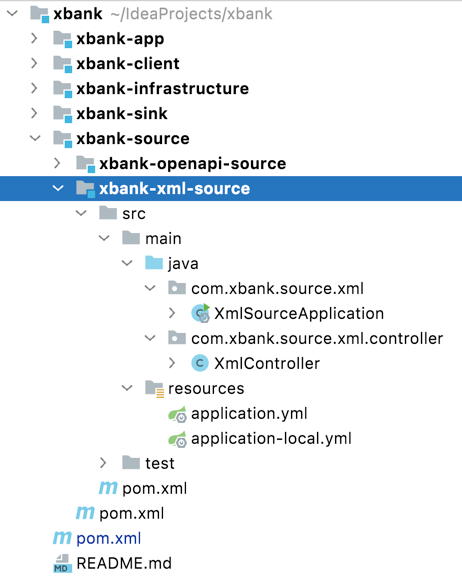Image resolution: width=462 pixels, height=578 pixels.
Task: Click the application-local.yml Spring config icon
Action: (177, 439)
